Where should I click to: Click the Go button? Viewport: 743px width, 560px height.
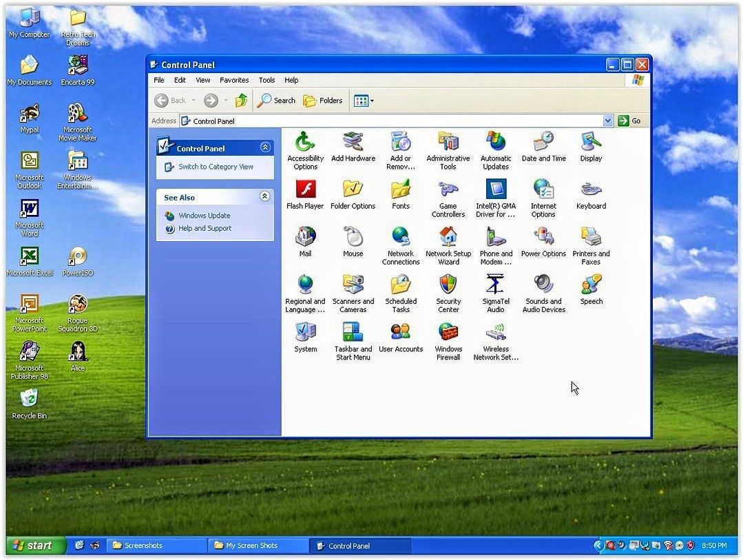click(x=630, y=121)
